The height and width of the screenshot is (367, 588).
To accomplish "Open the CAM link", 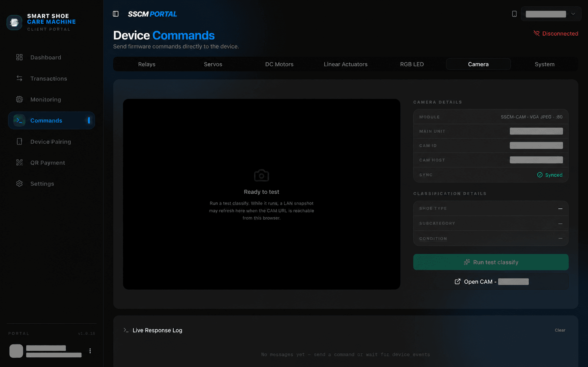I will pyautogui.click(x=491, y=282).
